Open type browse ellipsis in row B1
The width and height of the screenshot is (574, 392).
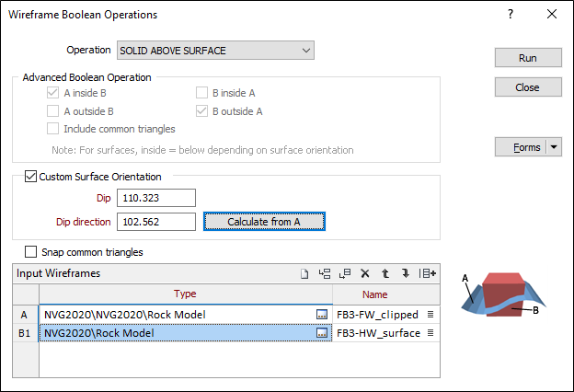click(x=322, y=333)
